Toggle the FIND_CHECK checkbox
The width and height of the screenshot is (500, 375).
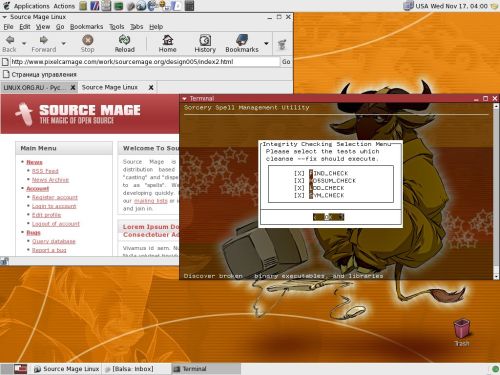click(299, 173)
